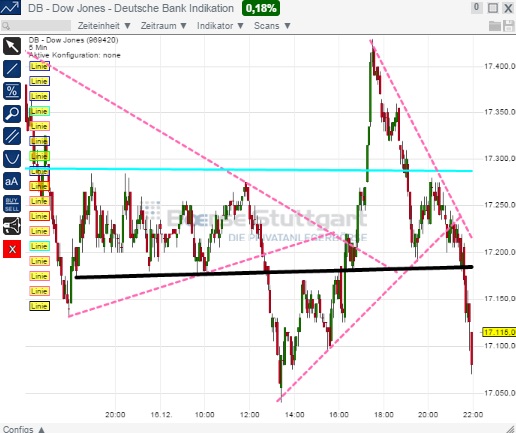The height and width of the screenshot is (433, 516).
Task: Click the yellow 17.115,0 current price label
Action: [499, 332]
